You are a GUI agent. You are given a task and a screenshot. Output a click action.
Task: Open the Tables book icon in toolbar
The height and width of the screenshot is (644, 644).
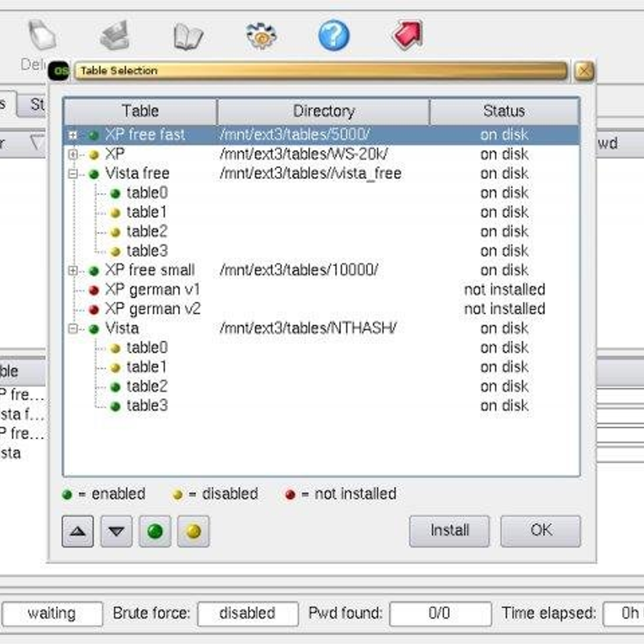(x=188, y=37)
